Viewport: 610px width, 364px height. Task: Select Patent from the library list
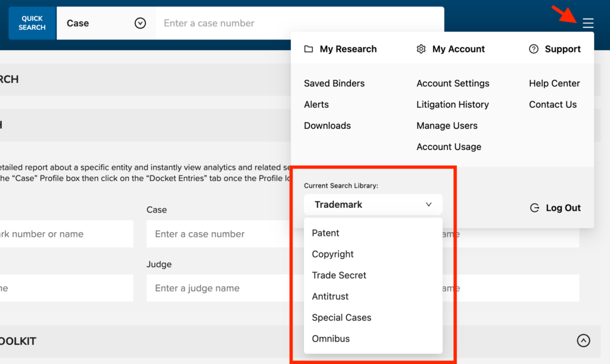(325, 233)
